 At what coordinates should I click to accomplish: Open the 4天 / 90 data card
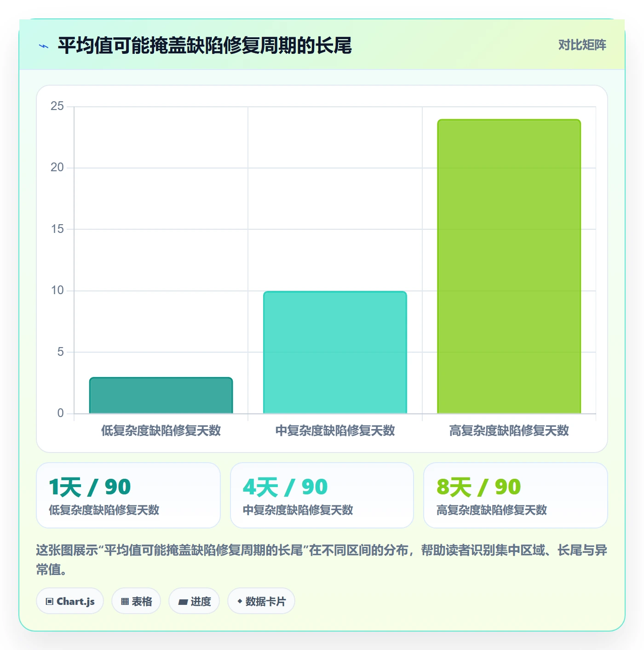click(322, 495)
